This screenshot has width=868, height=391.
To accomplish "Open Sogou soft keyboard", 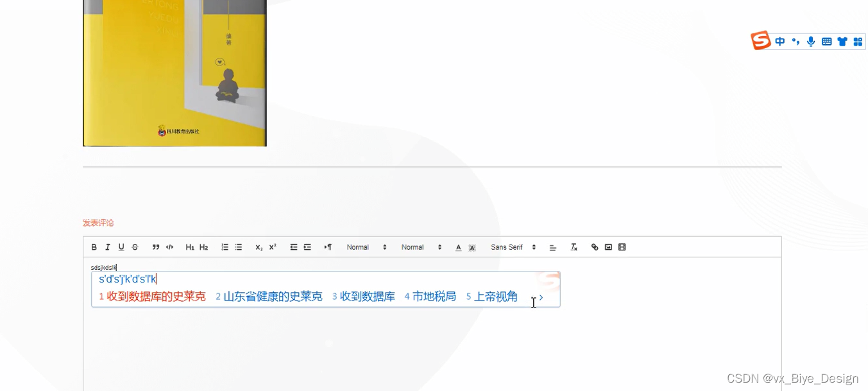I will click(x=827, y=42).
